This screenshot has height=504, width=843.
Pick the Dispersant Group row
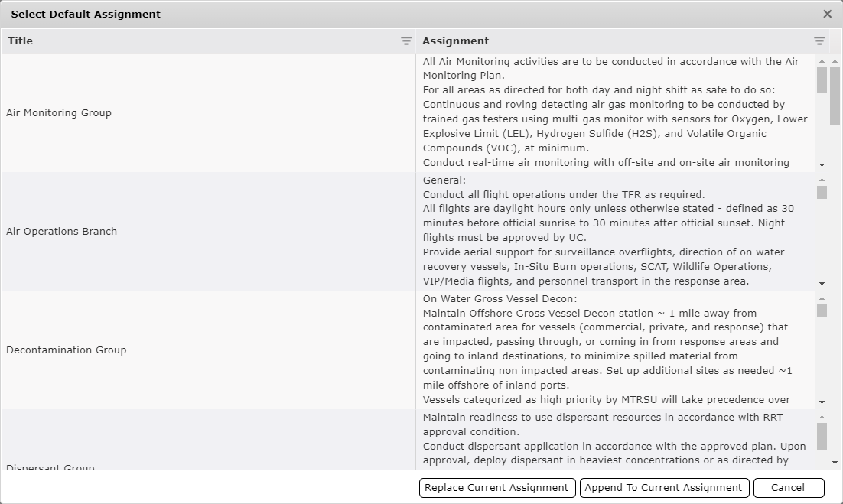[50, 466]
